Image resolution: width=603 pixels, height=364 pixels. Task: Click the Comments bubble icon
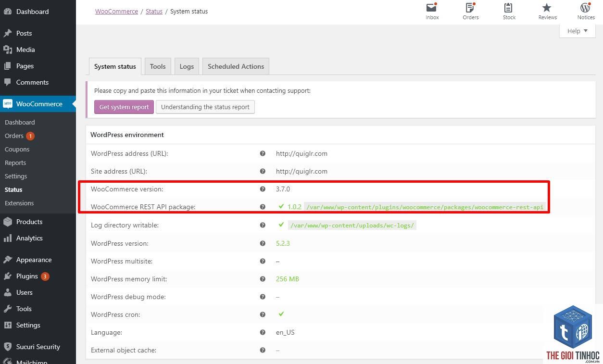coord(7,82)
